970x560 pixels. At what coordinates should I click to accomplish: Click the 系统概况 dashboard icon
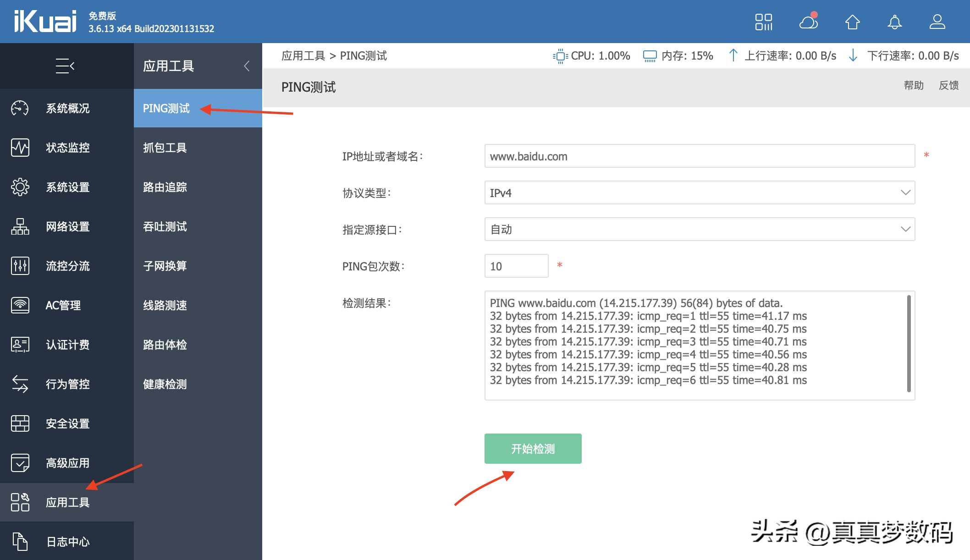pos(20,108)
